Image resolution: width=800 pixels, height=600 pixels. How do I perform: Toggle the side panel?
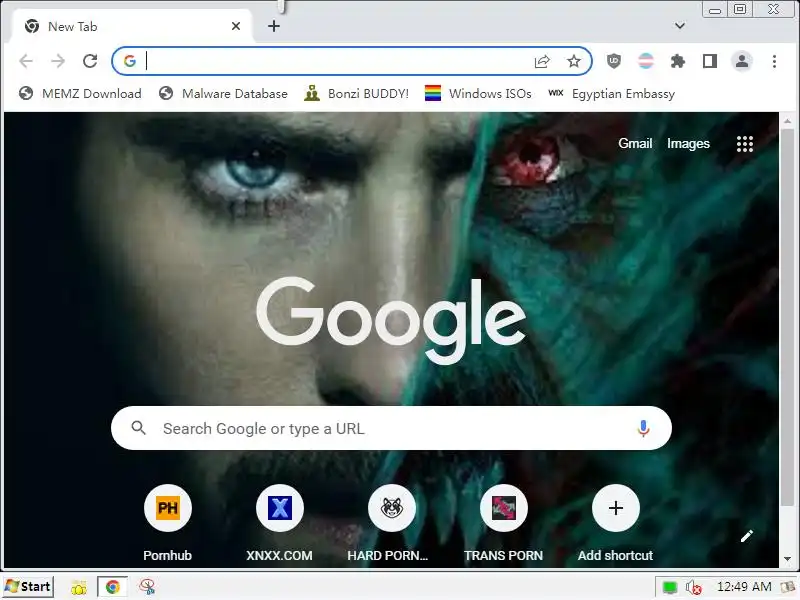tap(710, 61)
